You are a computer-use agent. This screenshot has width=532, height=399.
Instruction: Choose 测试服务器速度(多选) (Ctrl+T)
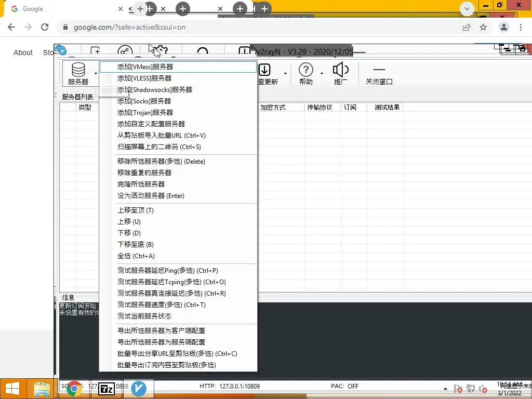(x=178, y=305)
